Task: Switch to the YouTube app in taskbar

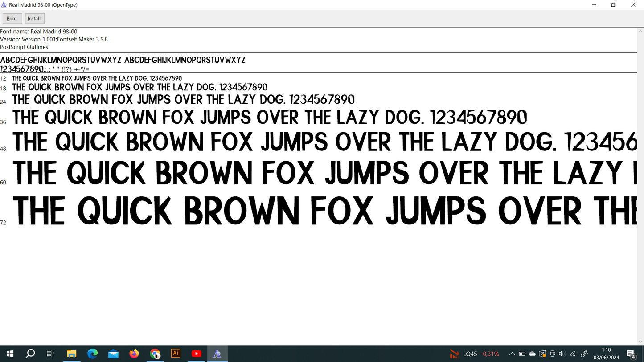Action: tap(197, 354)
